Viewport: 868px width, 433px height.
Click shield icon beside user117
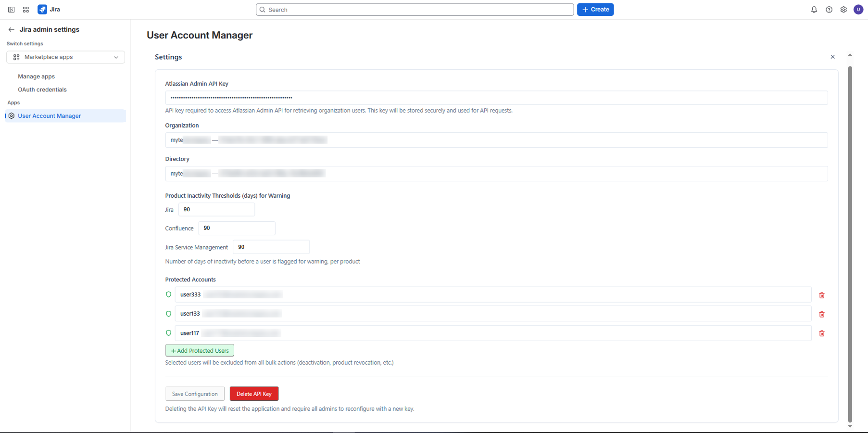[x=168, y=333]
